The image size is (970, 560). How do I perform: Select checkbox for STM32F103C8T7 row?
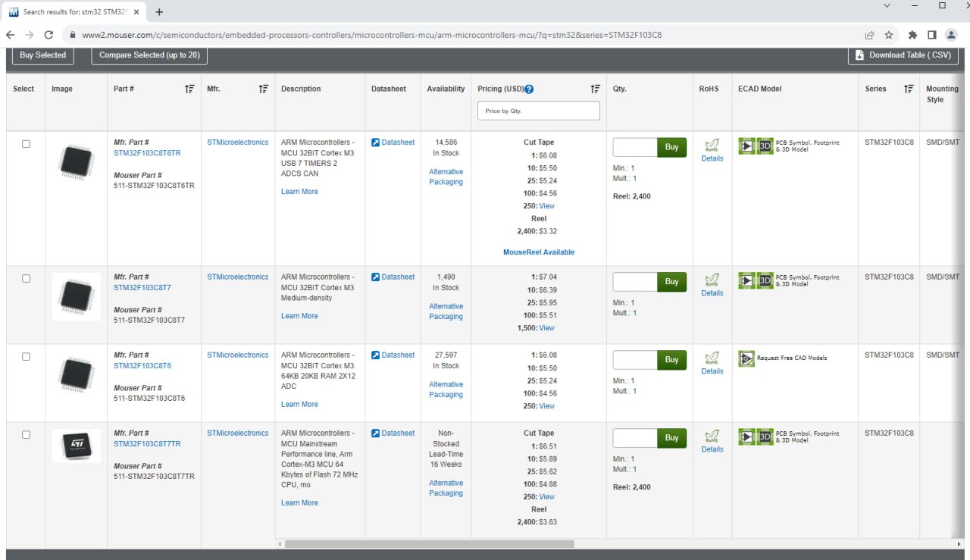(26, 279)
